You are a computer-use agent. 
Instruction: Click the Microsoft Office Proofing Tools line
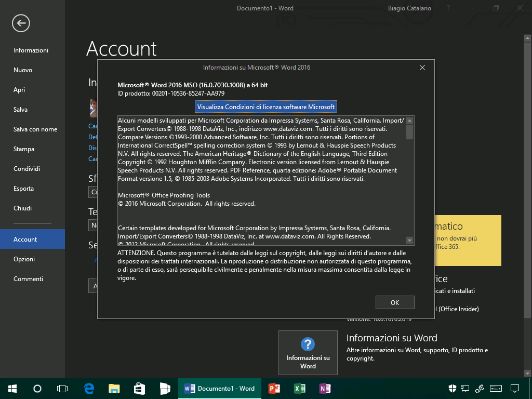[164, 195]
